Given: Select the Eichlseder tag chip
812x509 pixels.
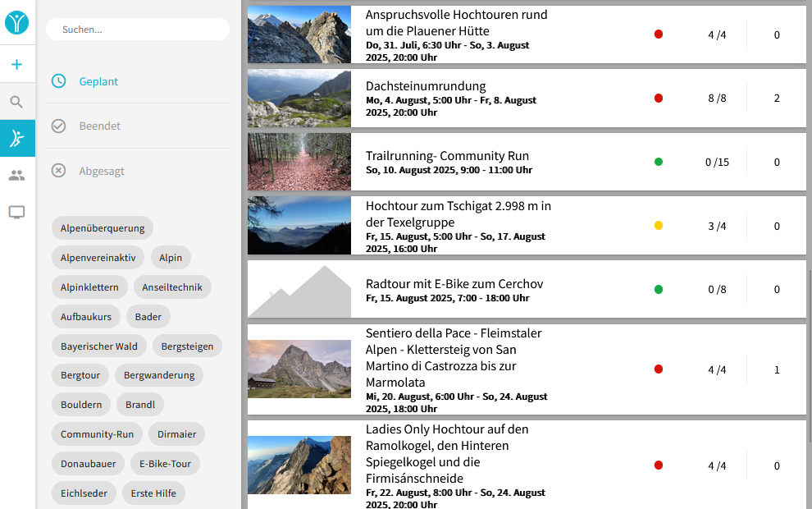Looking at the screenshot, I should pos(84,493).
